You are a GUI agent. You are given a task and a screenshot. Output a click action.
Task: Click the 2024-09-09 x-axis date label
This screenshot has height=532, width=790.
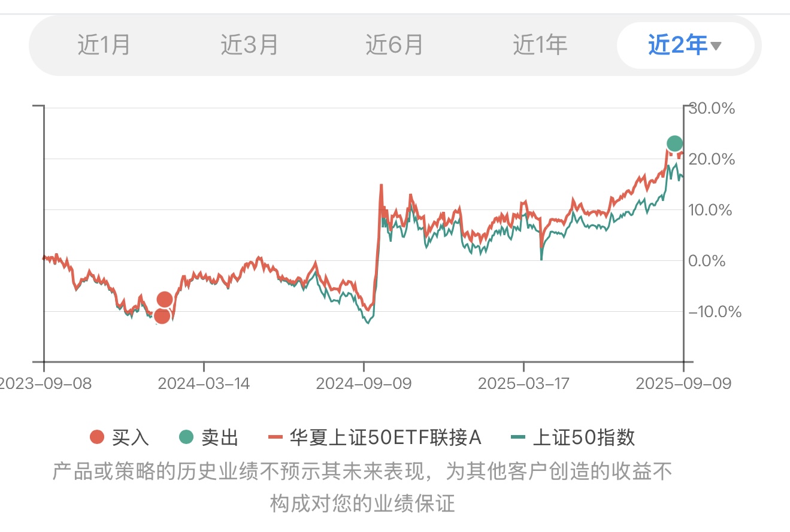pos(364,383)
